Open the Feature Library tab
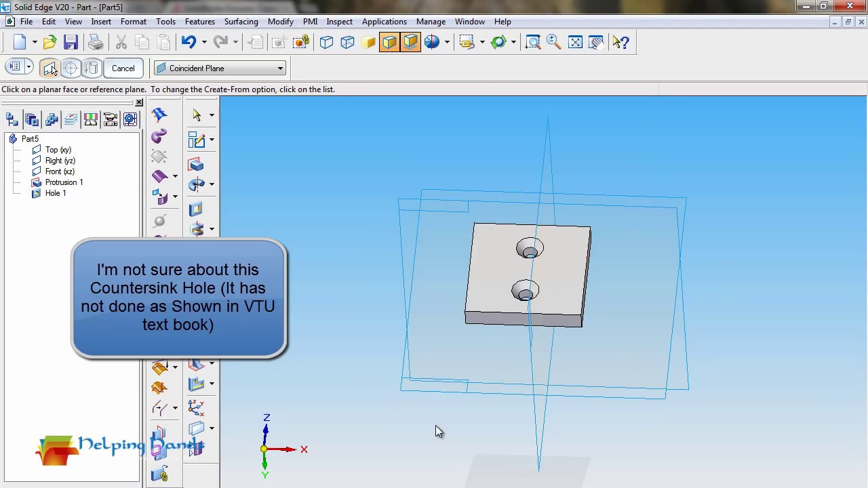Image resolution: width=868 pixels, height=488 pixels. pos(32,120)
